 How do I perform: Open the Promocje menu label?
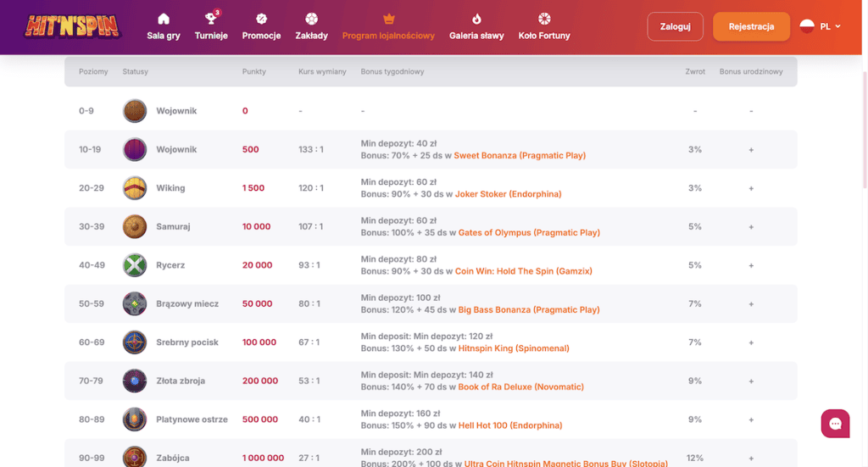pos(261,36)
